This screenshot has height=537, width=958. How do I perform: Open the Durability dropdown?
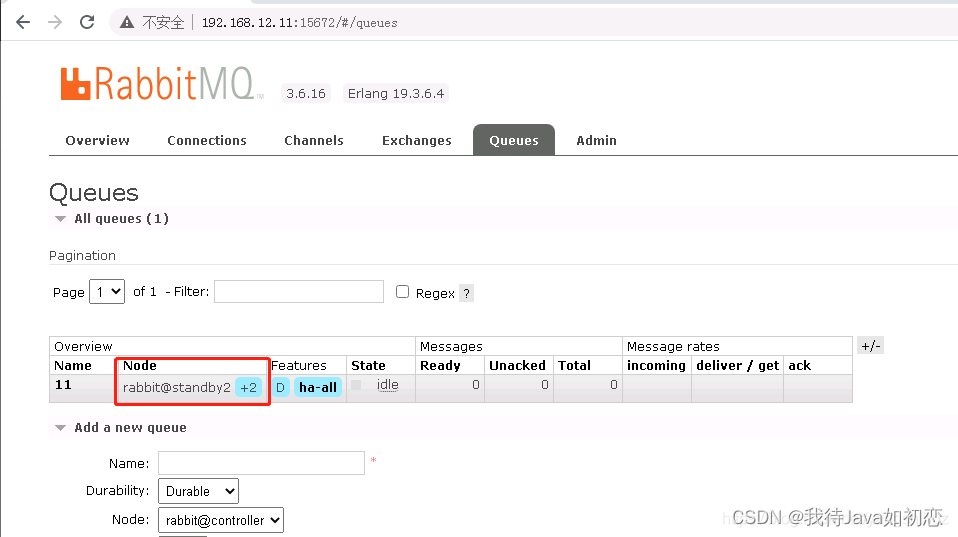(x=199, y=491)
